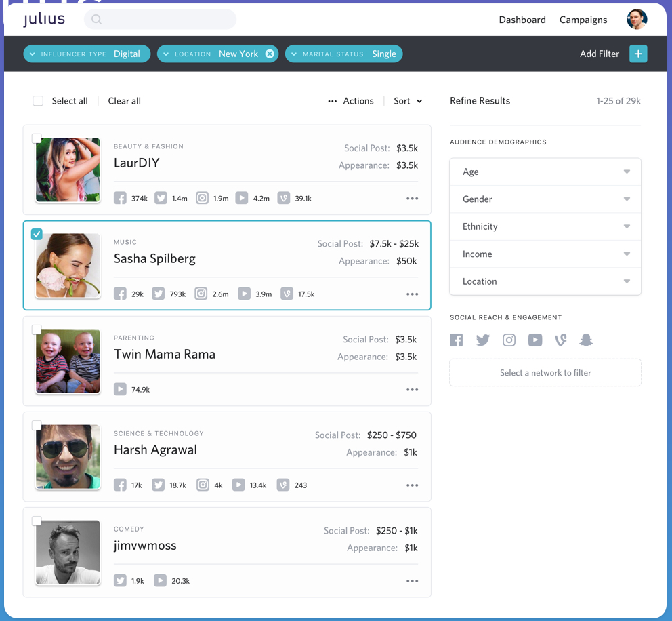Open the Actions menu
Viewport: 672px width, 621px height.
click(x=351, y=101)
